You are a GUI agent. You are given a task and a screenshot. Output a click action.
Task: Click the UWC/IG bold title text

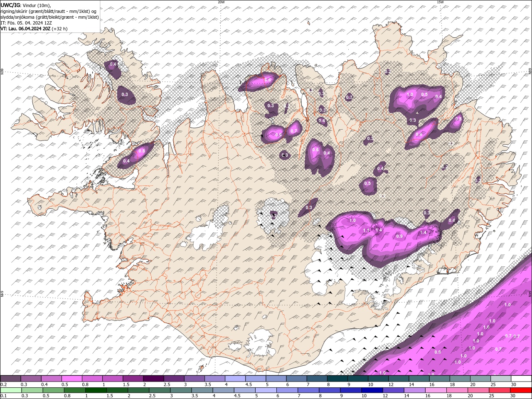10,5
